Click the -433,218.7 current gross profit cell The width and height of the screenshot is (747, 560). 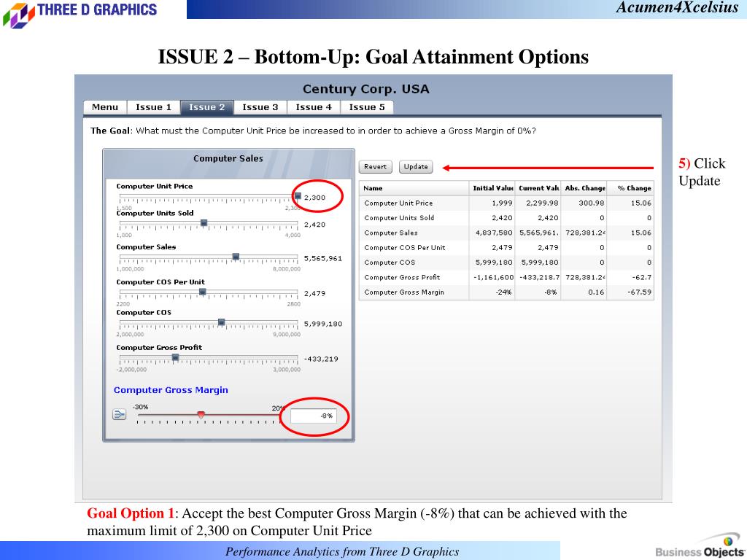538,277
